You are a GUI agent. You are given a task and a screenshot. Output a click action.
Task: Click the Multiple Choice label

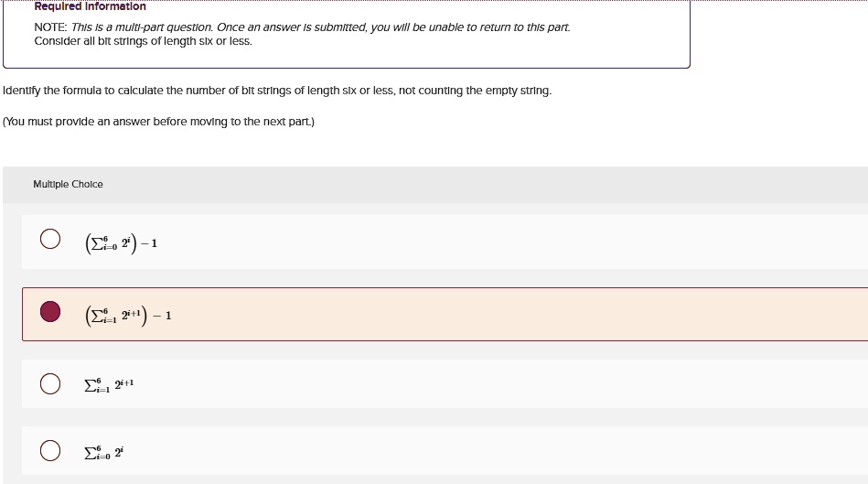tap(68, 184)
